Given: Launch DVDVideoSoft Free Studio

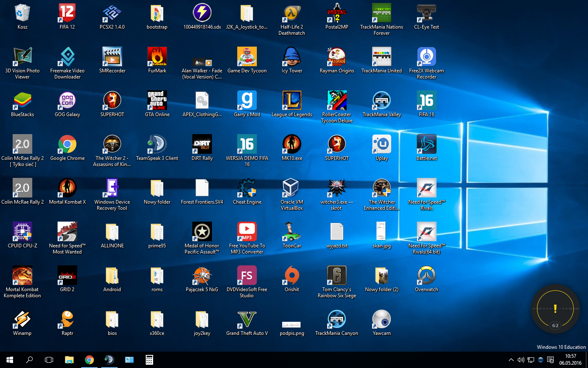Looking at the screenshot, I should point(247,276).
